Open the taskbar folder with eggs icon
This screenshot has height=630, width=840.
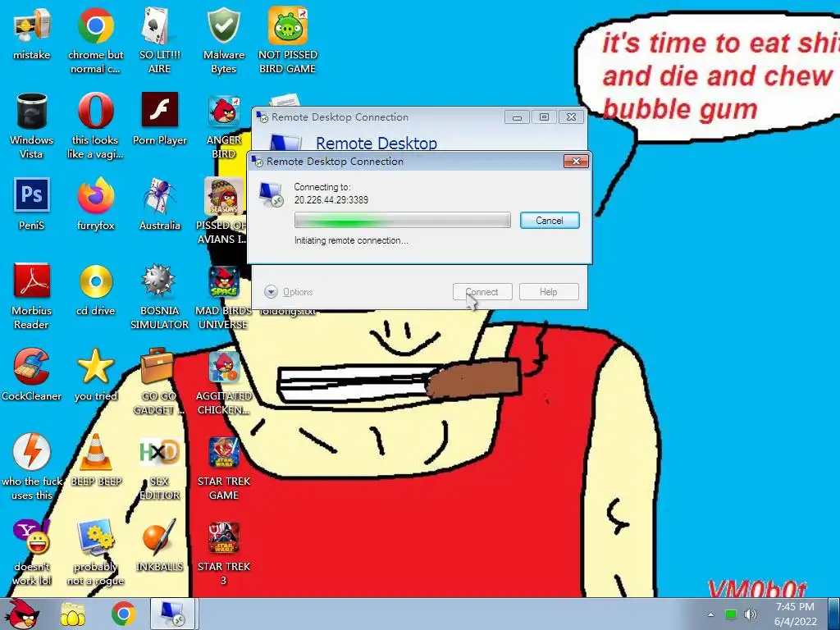tap(73, 614)
